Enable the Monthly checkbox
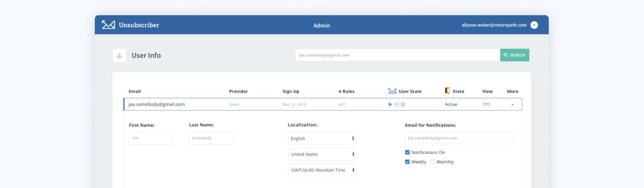644x188 pixels. 432,162
